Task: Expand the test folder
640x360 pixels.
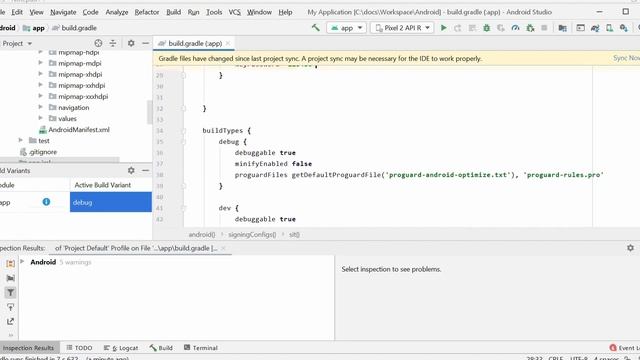Action: [21, 140]
